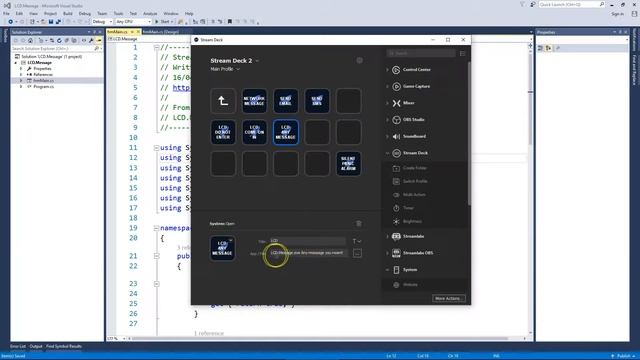Image resolution: width=640 pixels, height=360 pixels.
Task: Click the Solution Explorer Home icon
Action: click(30, 40)
